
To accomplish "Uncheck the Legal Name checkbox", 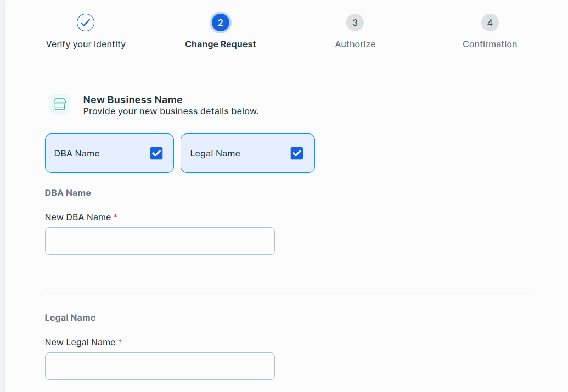I will tap(297, 153).
